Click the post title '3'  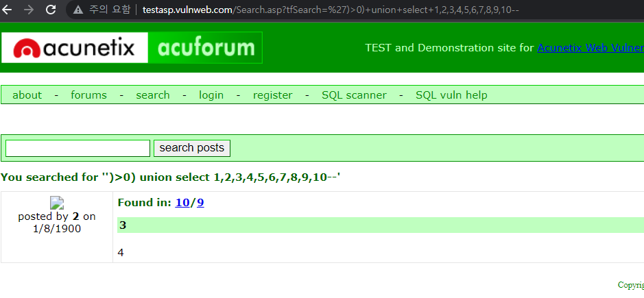click(122, 225)
